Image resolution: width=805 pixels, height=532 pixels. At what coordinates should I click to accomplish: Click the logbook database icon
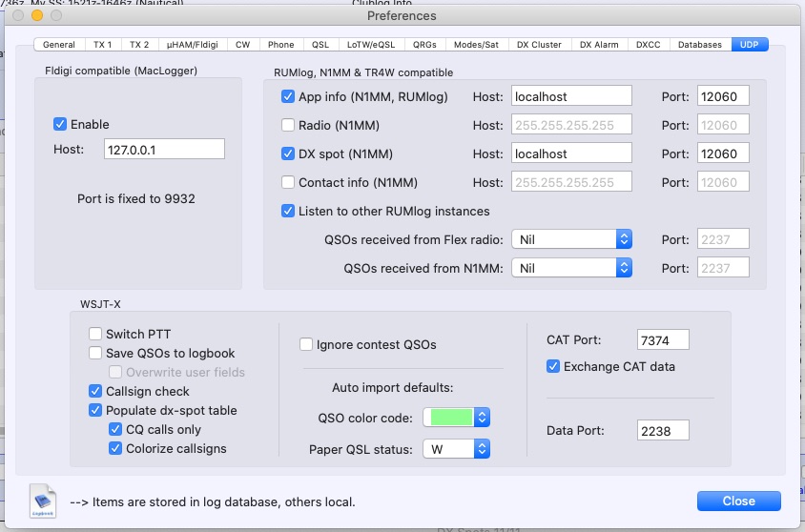pyautogui.click(x=44, y=501)
